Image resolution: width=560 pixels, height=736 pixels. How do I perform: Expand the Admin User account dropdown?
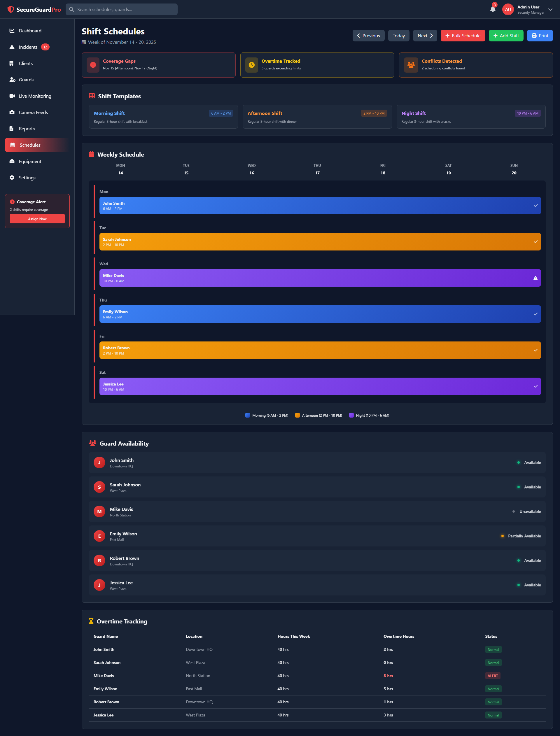point(550,9)
